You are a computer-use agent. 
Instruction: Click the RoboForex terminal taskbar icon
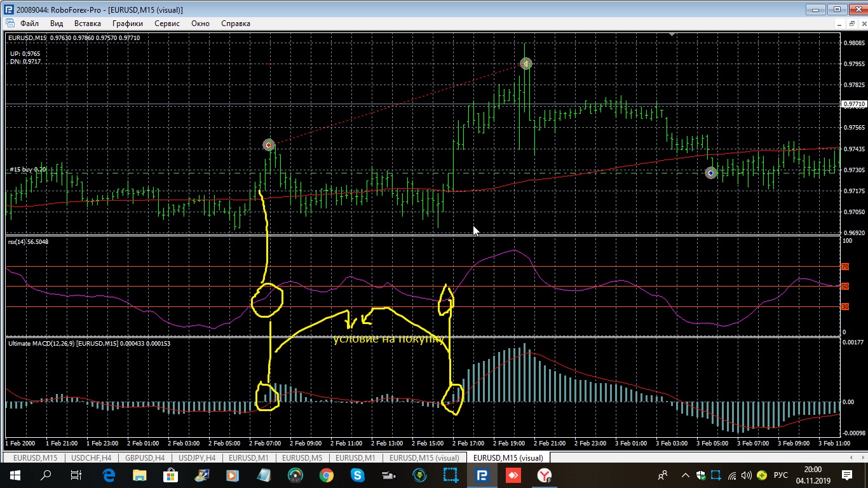coord(482,475)
